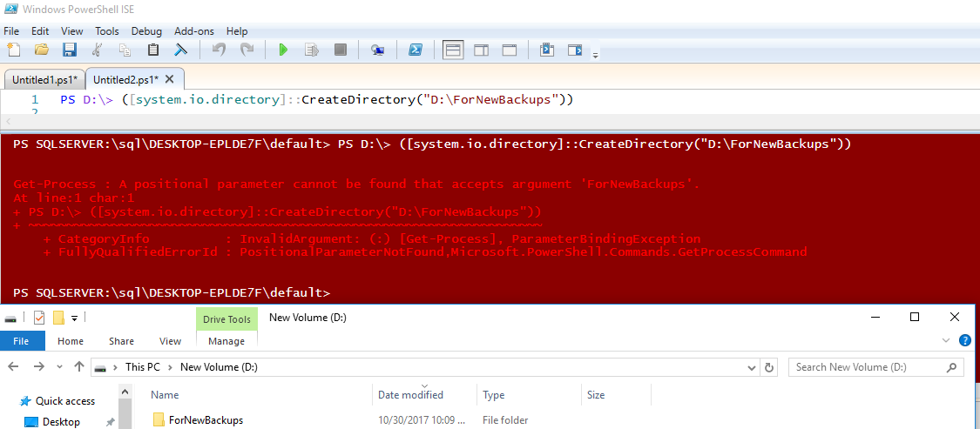Select Desktop in navigation pane

click(x=61, y=421)
